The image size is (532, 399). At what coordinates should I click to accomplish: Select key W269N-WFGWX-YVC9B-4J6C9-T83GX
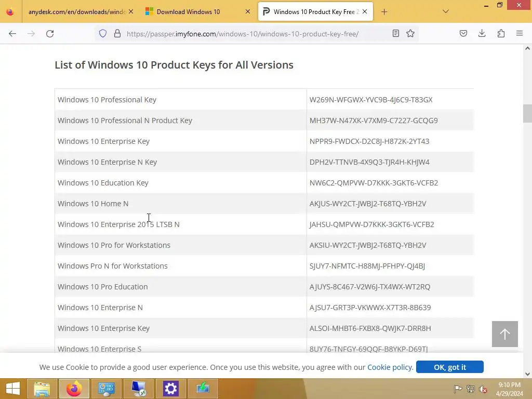[371, 100]
